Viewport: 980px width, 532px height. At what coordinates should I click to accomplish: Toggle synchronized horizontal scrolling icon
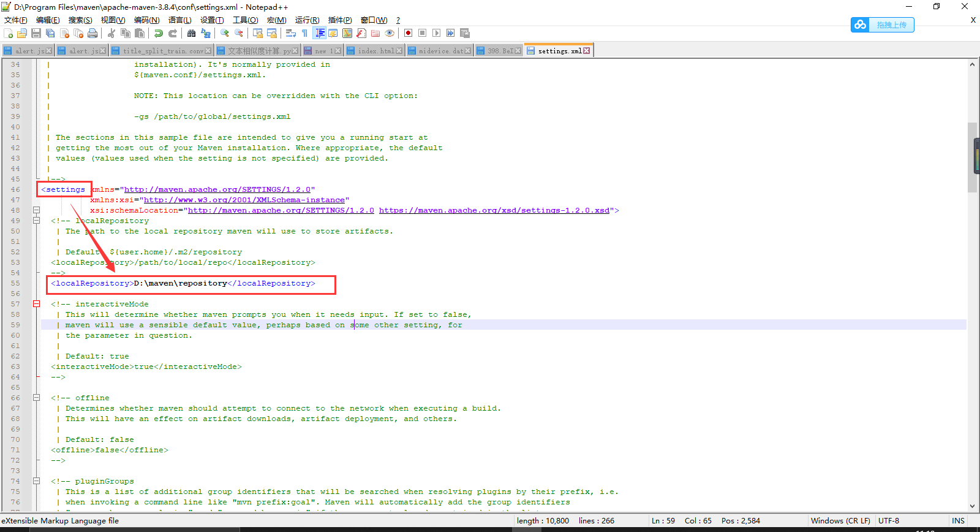click(x=272, y=33)
